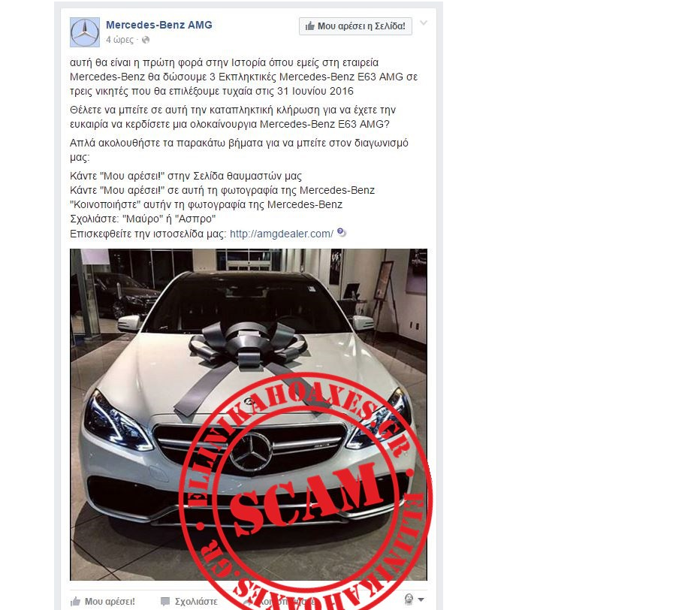Image resolution: width=700 pixels, height=610 pixels.
Task: Click the speech bubble icon next to "Σχολιάστε"
Action: (165, 602)
